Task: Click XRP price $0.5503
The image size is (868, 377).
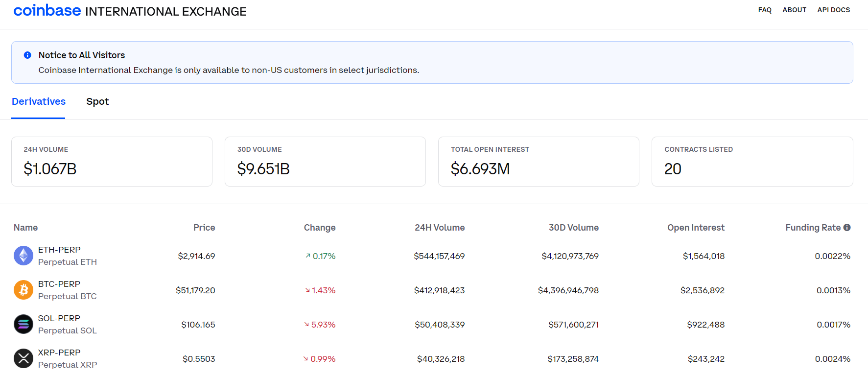Action: [199, 359]
